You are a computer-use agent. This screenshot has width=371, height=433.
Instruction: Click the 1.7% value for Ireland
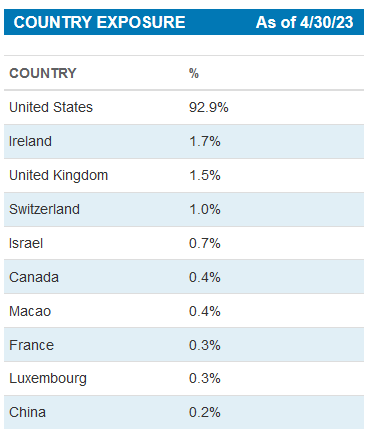pos(205,141)
